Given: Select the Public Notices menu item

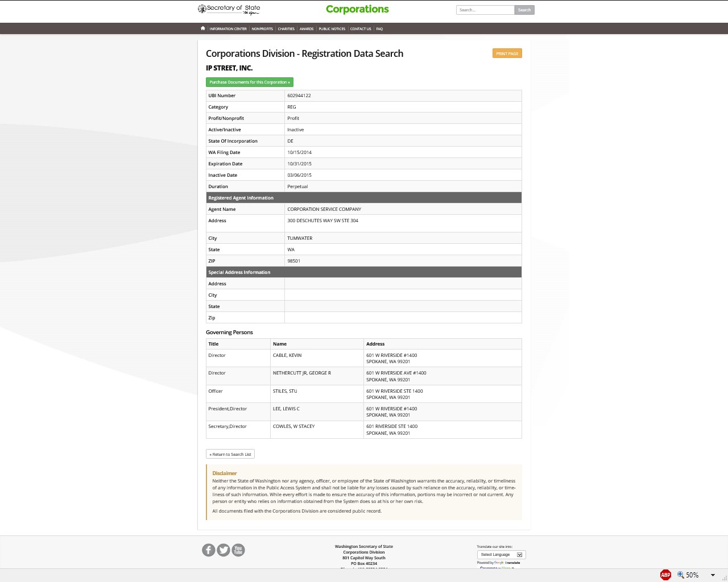Looking at the screenshot, I should point(332,28).
